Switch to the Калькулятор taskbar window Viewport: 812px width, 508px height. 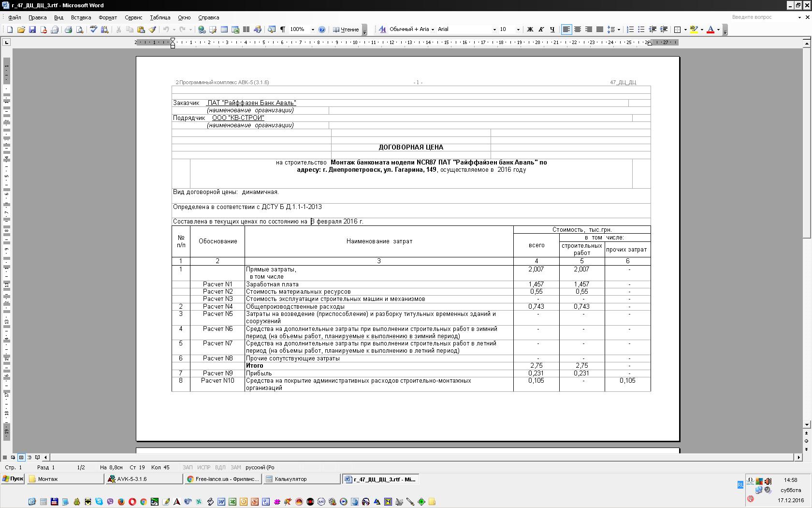click(x=302, y=479)
